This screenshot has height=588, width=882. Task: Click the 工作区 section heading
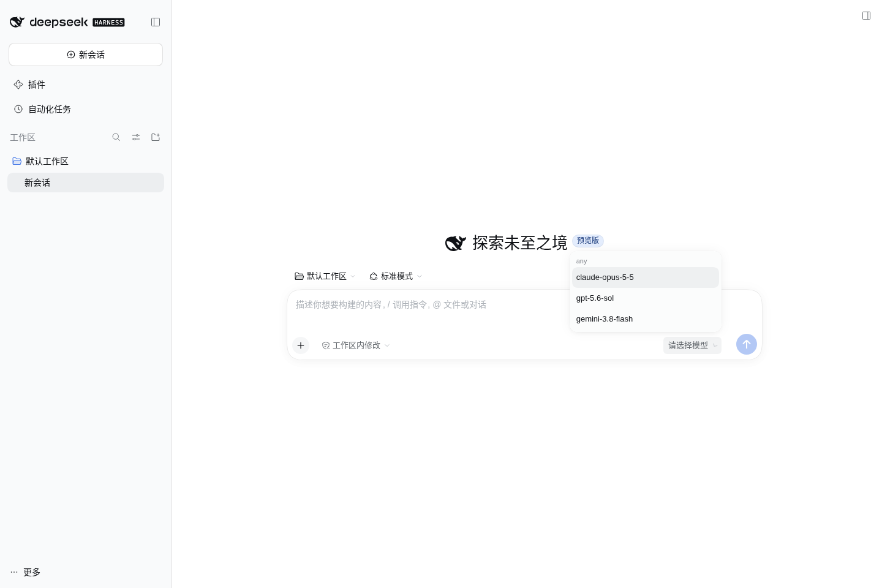[23, 137]
